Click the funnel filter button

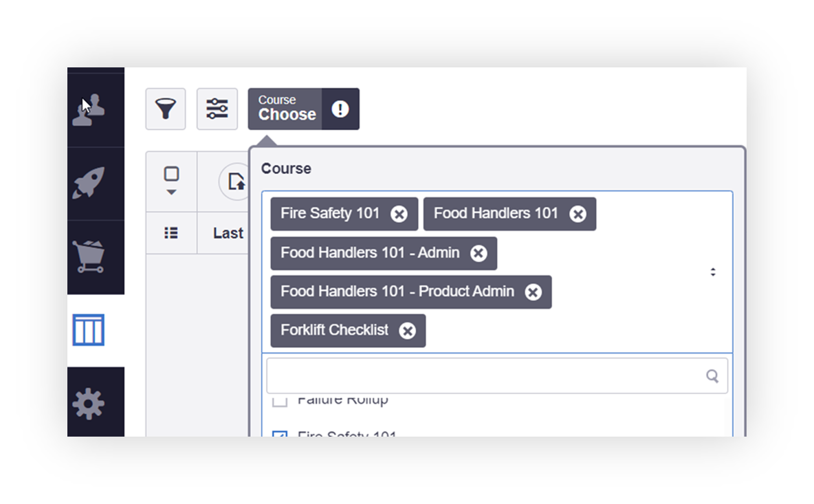(x=166, y=109)
